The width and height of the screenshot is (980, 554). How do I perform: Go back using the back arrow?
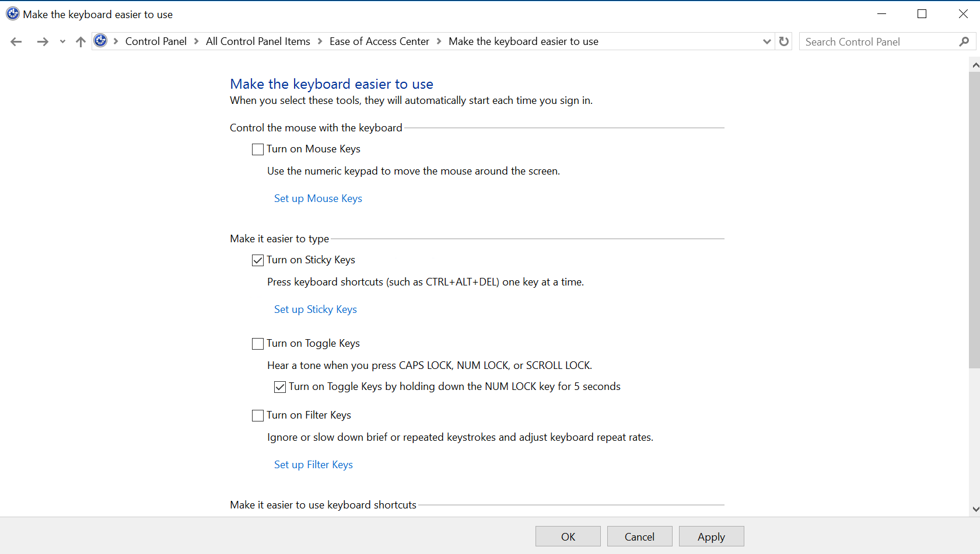16,41
